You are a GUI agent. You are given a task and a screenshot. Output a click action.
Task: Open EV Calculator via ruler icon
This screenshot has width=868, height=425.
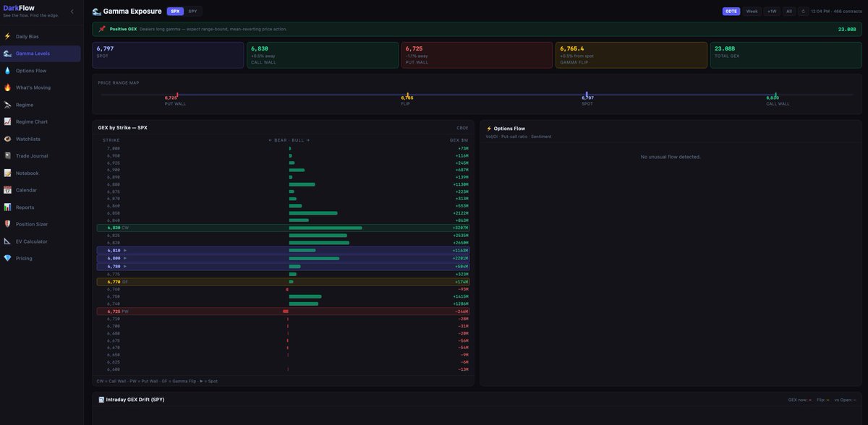pyautogui.click(x=7, y=241)
